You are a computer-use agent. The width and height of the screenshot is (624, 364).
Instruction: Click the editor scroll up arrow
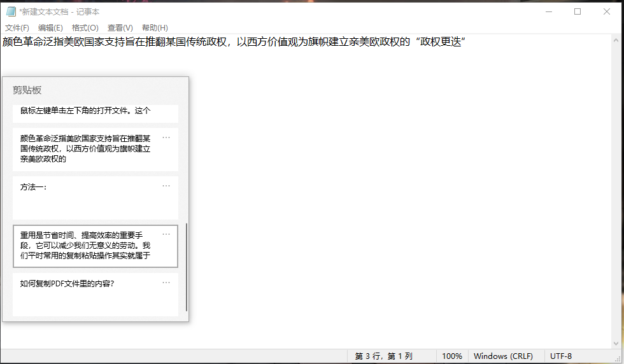pyautogui.click(x=616, y=40)
